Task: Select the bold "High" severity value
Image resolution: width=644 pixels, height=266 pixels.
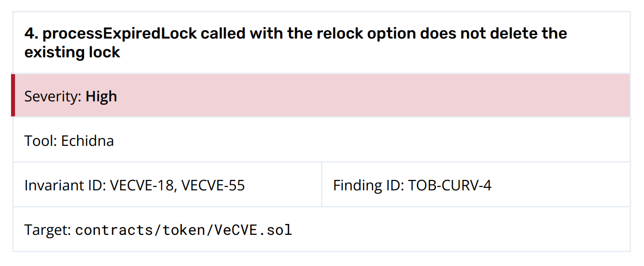Action: click(x=101, y=96)
